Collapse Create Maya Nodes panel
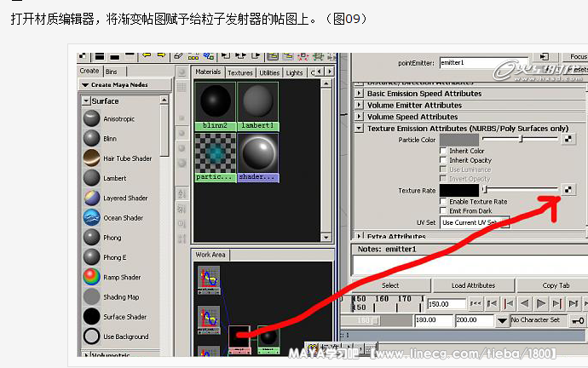Screen dimensions: 588x368 [x=85, y=84]
